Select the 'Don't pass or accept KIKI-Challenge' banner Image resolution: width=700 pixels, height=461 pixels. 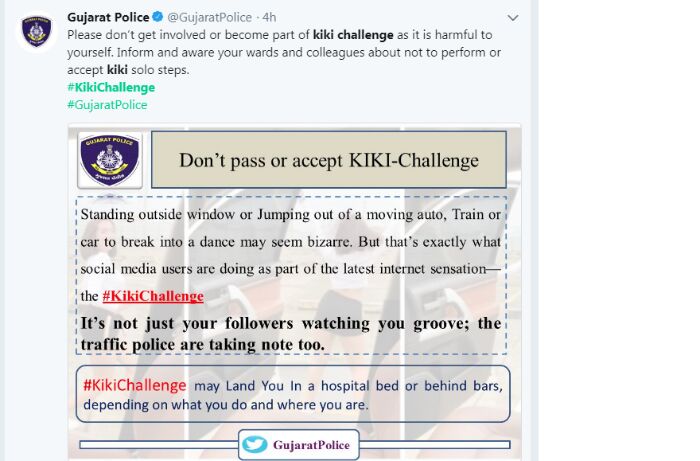(x=329, y=160)
